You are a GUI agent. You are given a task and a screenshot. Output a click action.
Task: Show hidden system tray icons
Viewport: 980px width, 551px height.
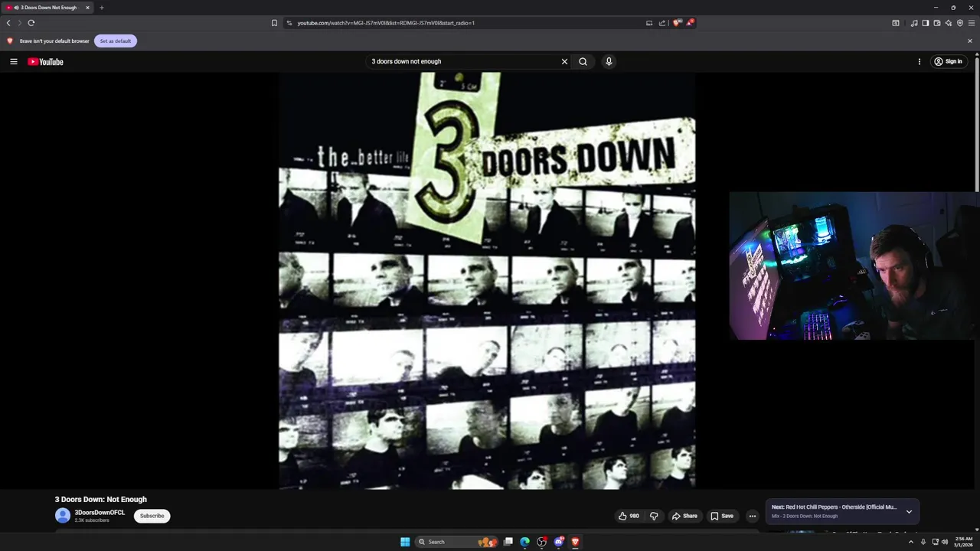910,542
